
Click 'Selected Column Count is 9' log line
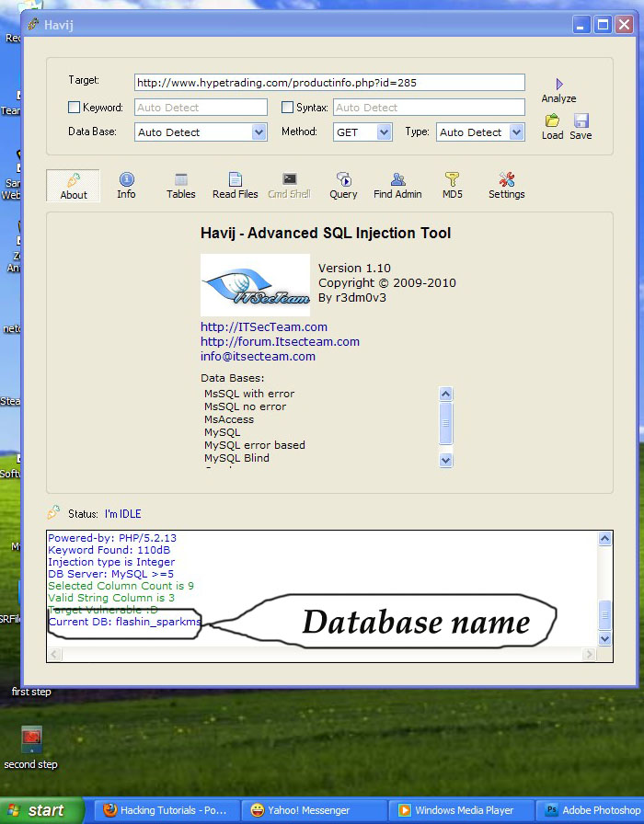121,586
